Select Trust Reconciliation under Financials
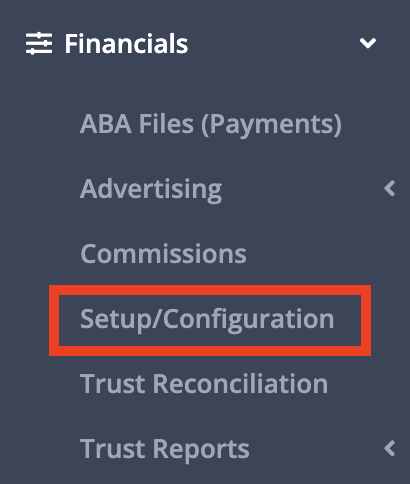This screenshot has height=484, width=410. coord(204,384)
